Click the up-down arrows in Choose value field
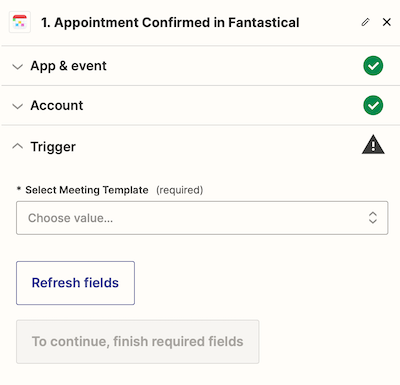Viewport: 400px width, 385px height. pyautogui.click(x=373, y=218)
